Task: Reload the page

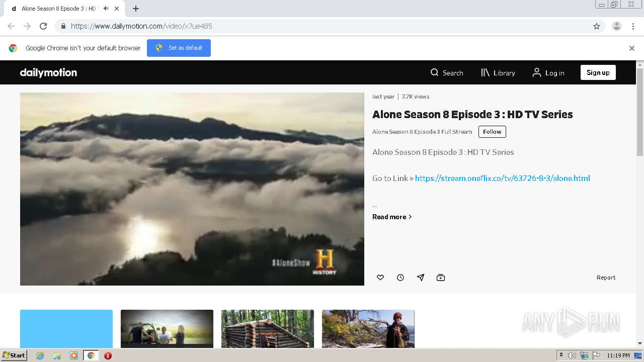Action: 43,26
